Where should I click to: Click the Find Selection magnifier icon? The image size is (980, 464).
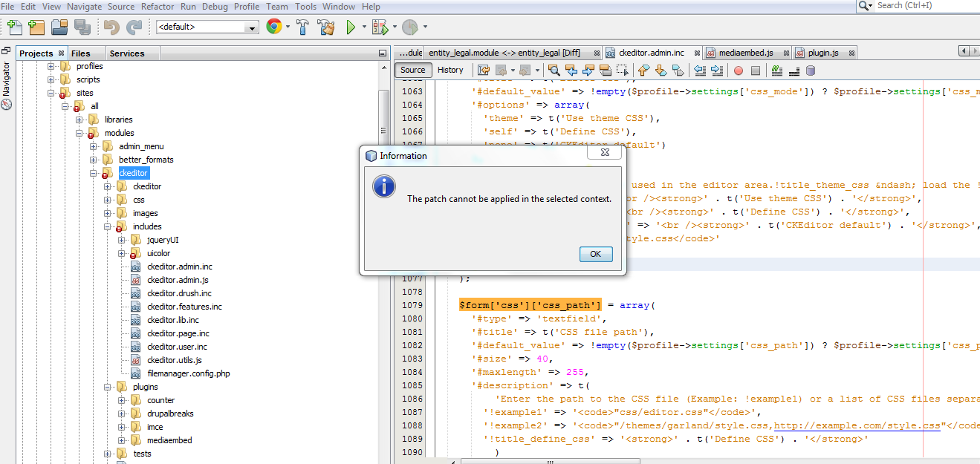[554, 71]
